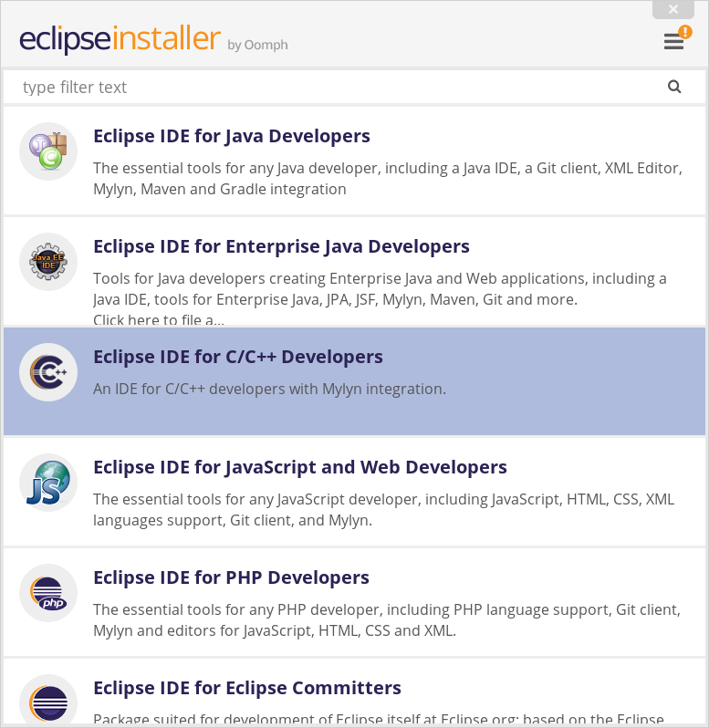Click the Eclipse Installer logo
709x728 pixels.
pos(120,40)
